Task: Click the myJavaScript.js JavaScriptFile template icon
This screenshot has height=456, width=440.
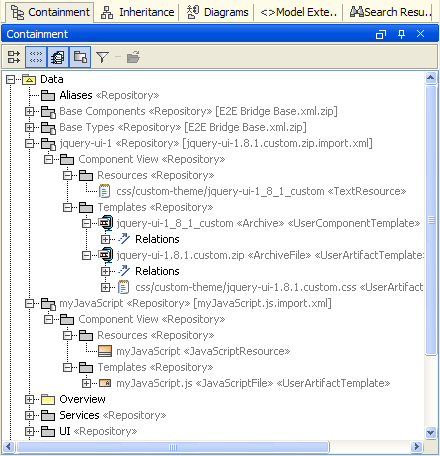Action: [x=105, y=383]
